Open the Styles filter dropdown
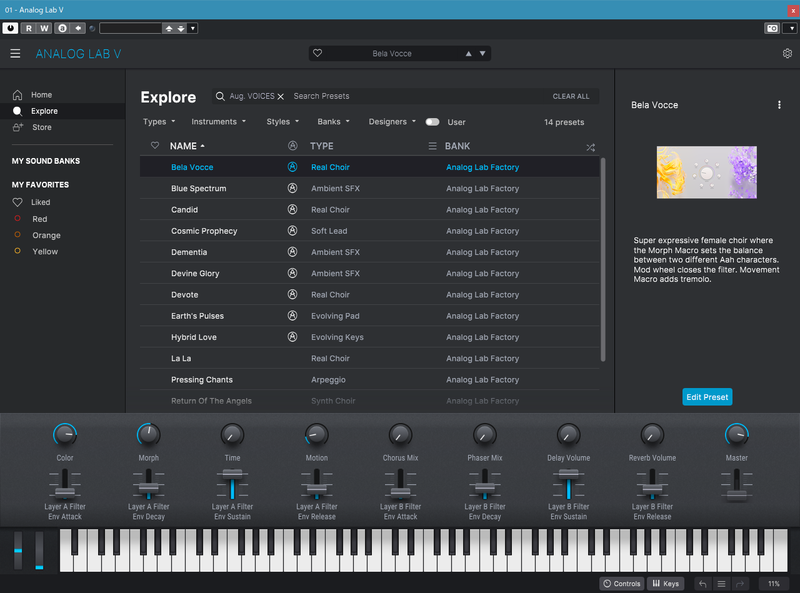 tap(283, 122)
